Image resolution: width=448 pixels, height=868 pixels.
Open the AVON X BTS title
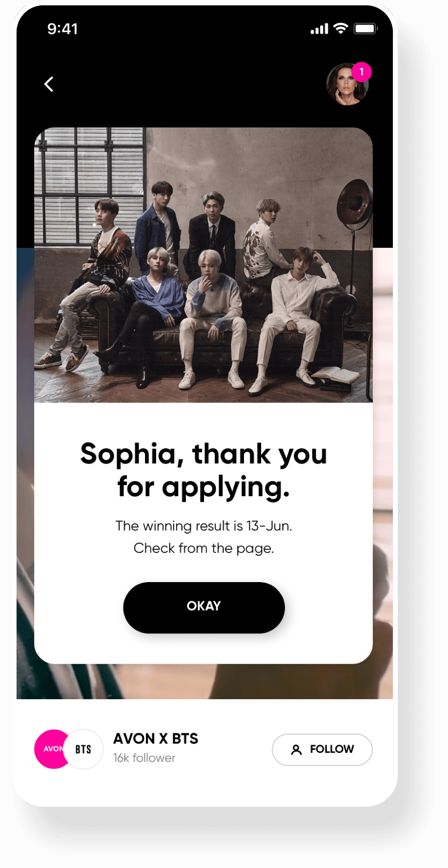tap(156, 739)
